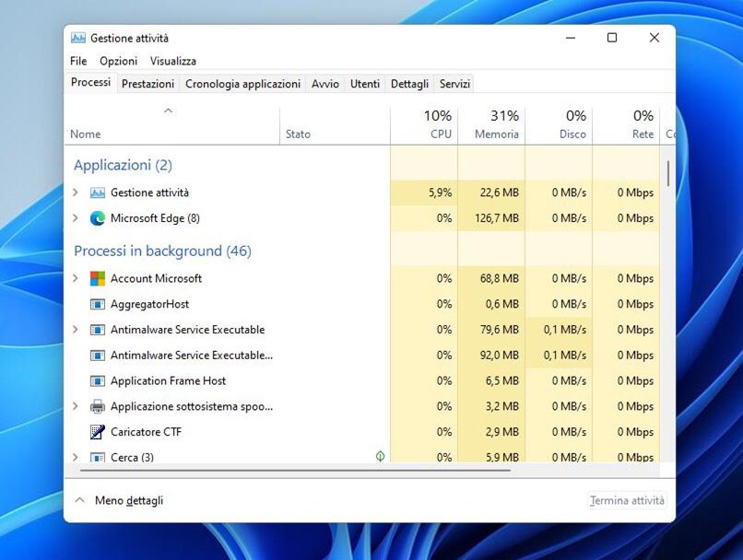Open the File menu
This screenshot has width=743, height=560.
78,61
